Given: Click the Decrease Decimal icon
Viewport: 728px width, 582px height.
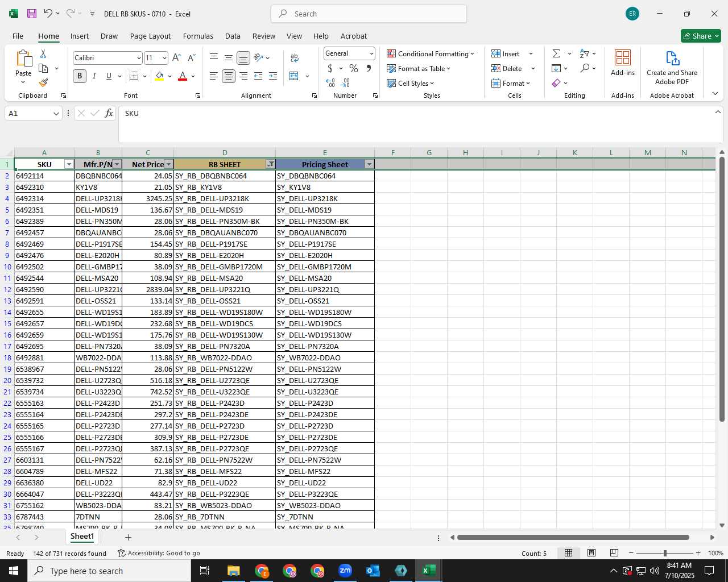Looking at the screenshot, I should 345,83.
